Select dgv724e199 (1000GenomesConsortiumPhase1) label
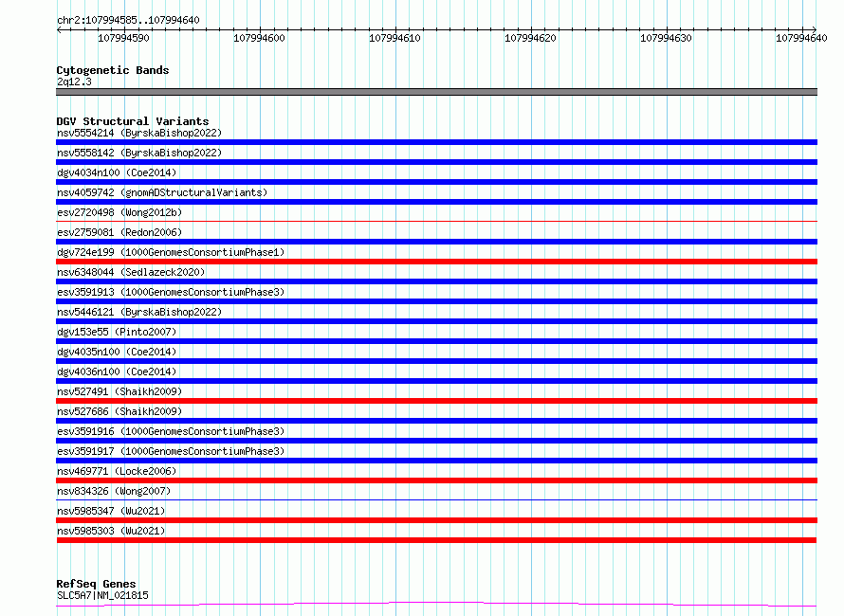The width and height of the screenshot is (844, 616). [170, 252]
